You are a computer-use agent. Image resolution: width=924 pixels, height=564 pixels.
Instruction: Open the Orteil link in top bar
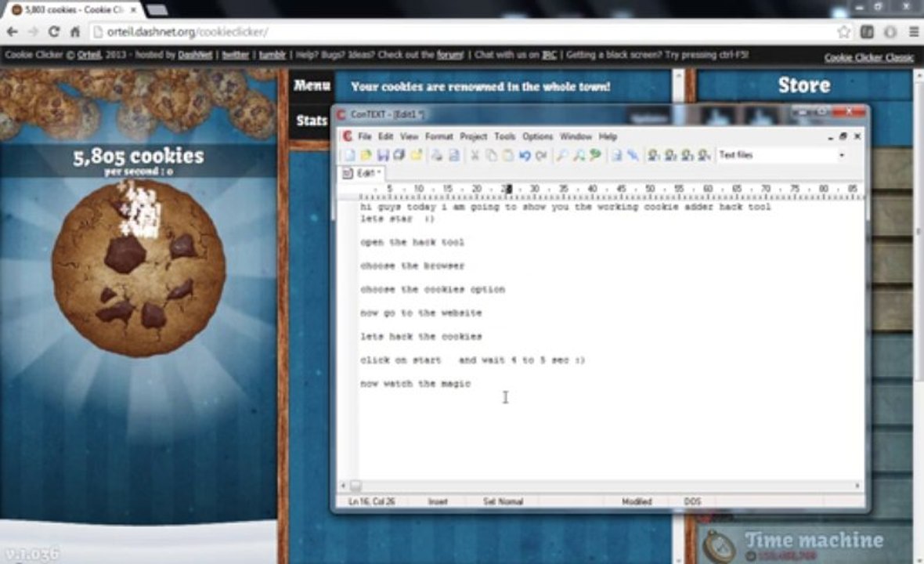click(x=89, y=55)
